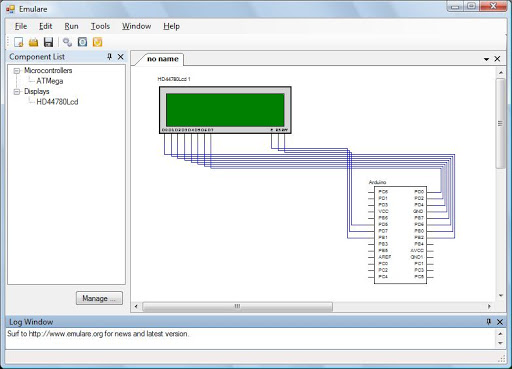Collapse the Displays tree node
This screenshot has width=512, height=369.
tap(17, 91)
